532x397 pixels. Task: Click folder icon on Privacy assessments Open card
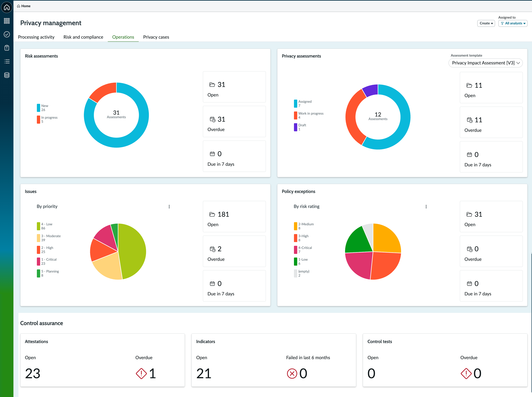pos(469,85)
